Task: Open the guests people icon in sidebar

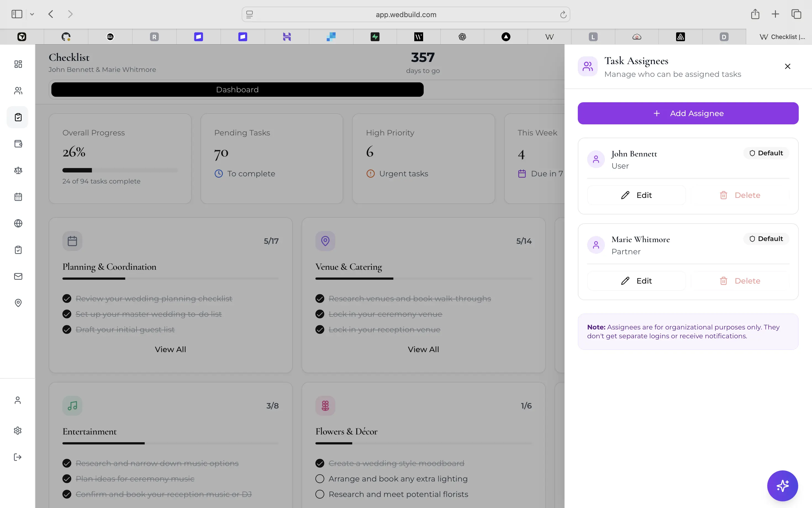Action: coord(18,91)
